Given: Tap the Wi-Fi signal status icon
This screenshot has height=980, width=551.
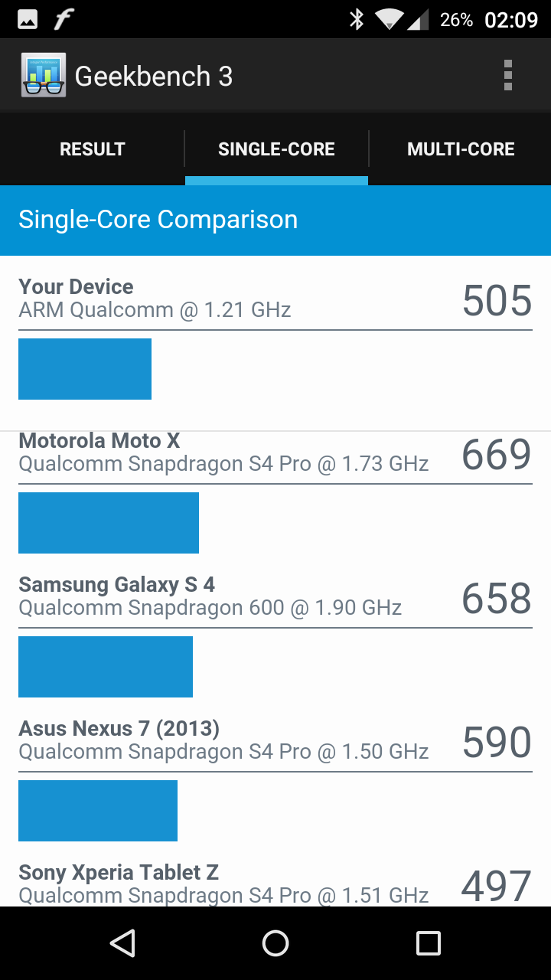Looking at the screenshot, I should [389, 20].
